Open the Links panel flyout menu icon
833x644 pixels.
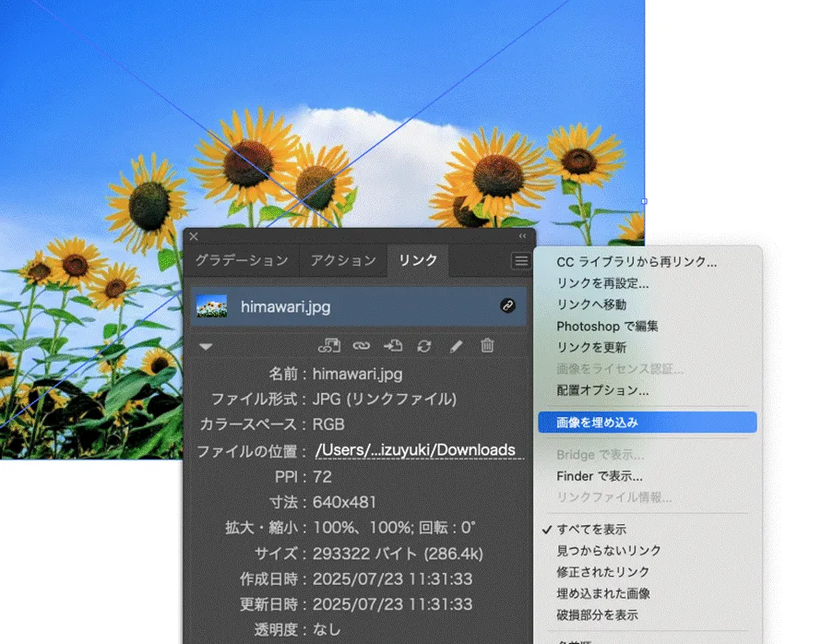click(521, 260)
